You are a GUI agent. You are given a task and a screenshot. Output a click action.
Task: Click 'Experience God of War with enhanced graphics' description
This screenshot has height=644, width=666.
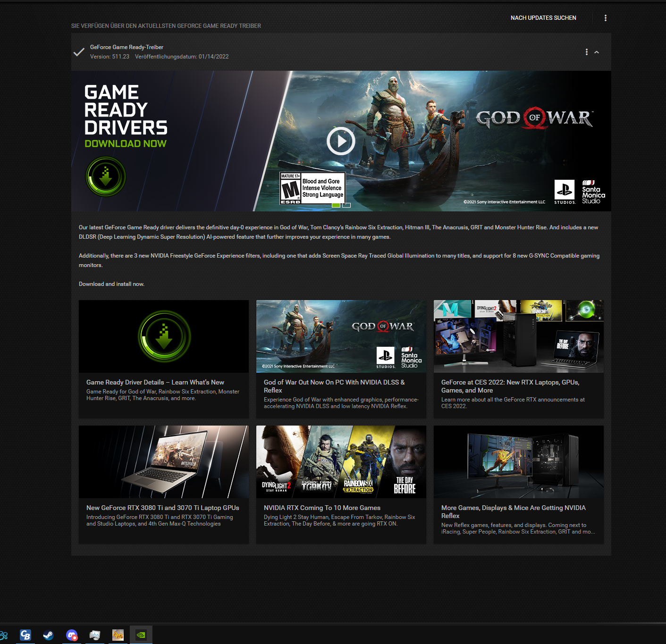(341, 403)
